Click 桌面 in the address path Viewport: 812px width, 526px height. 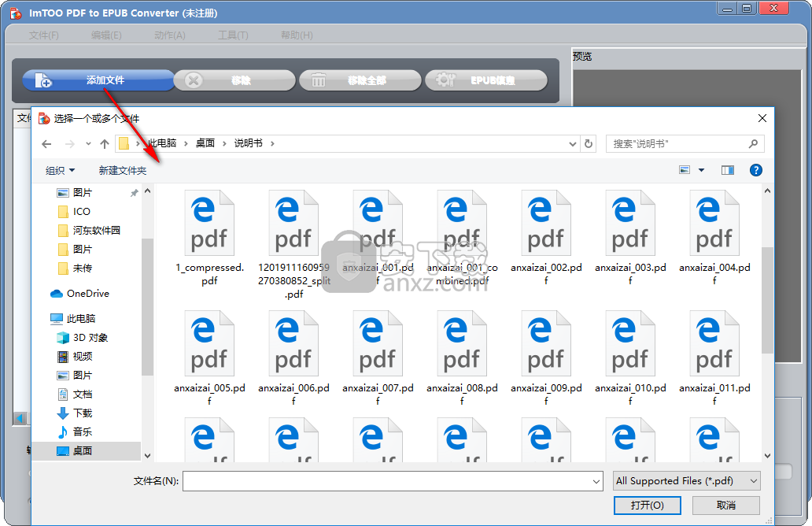pos(205,143)
